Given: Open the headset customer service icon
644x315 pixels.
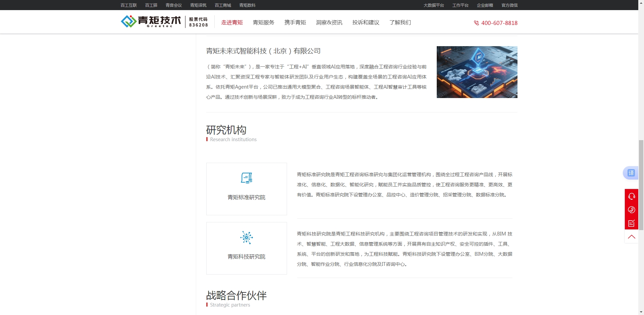Looking at the screenshot, I should 632,196.
